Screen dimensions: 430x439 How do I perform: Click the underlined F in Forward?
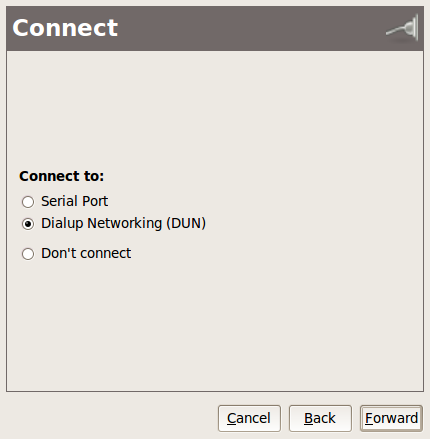click(x=369, y=418)
